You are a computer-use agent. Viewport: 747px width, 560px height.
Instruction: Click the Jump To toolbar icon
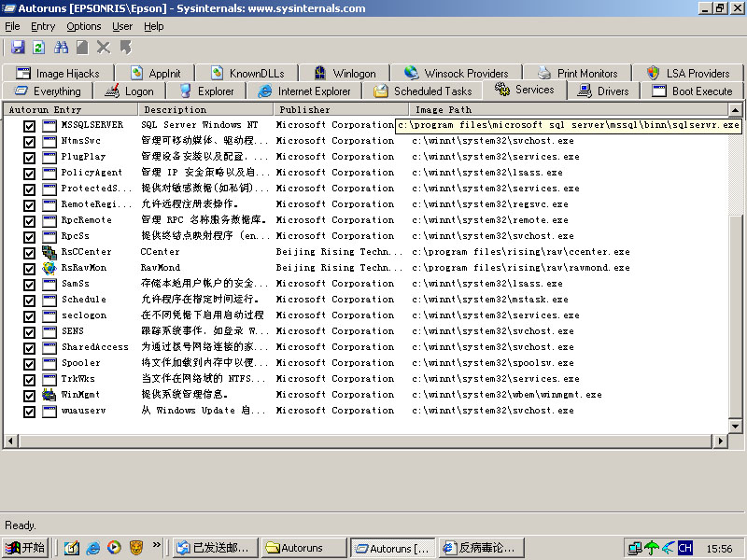pyautogui.click(x=126, y=48)
